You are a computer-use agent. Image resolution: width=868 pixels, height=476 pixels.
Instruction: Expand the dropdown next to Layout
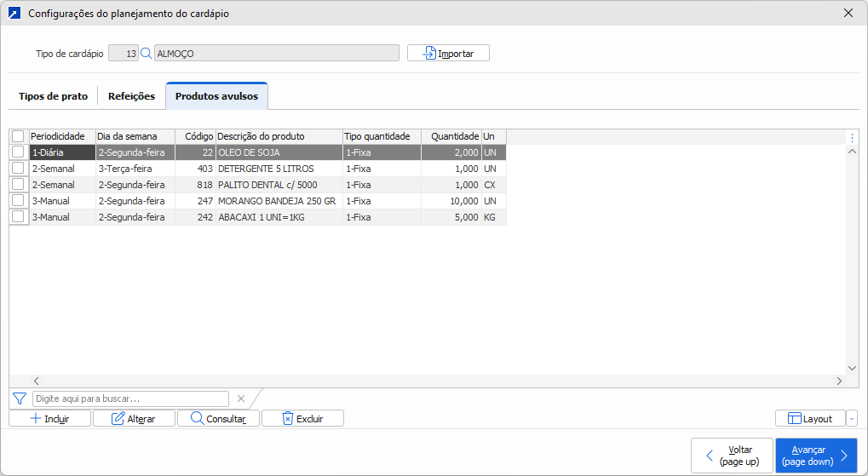tap(852, 419)
